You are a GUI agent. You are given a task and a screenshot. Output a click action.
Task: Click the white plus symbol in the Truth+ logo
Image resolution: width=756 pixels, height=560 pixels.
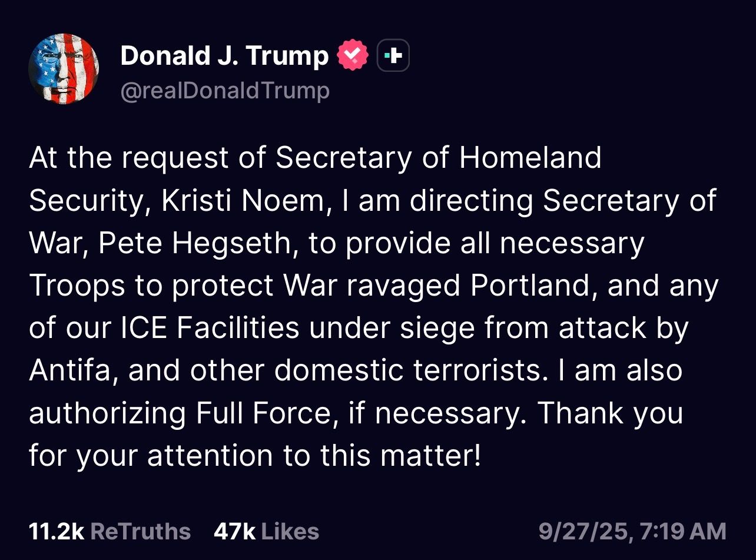click(396, 55)
